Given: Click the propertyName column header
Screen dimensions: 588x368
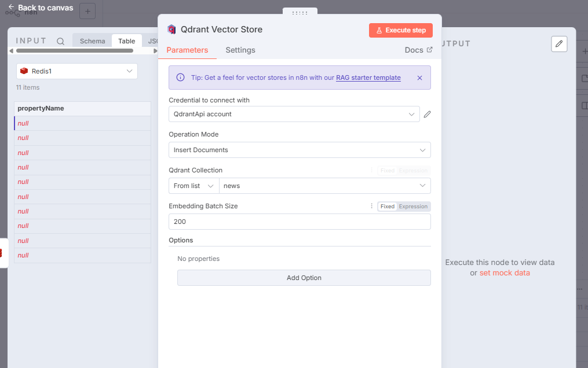Looking at the screenshot, I should coord(82,109).
